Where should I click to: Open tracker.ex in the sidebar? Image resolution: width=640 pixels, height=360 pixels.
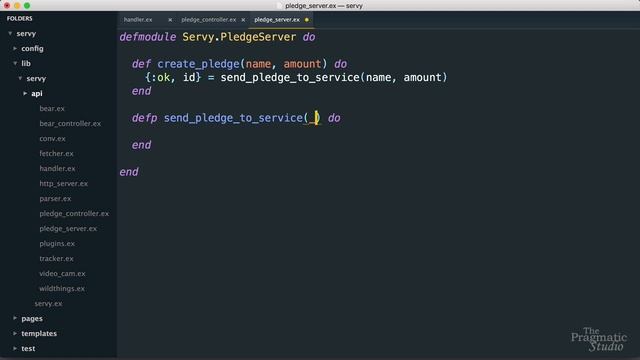point(56,259)
